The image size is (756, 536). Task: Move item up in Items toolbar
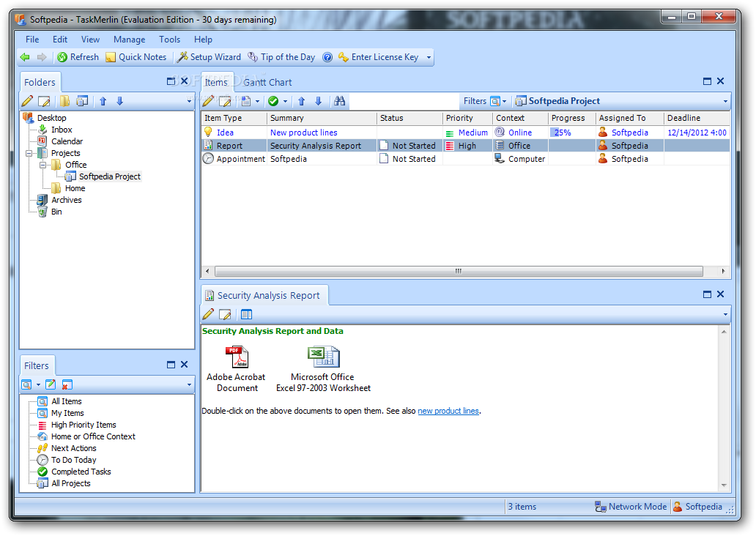(301, 101)
